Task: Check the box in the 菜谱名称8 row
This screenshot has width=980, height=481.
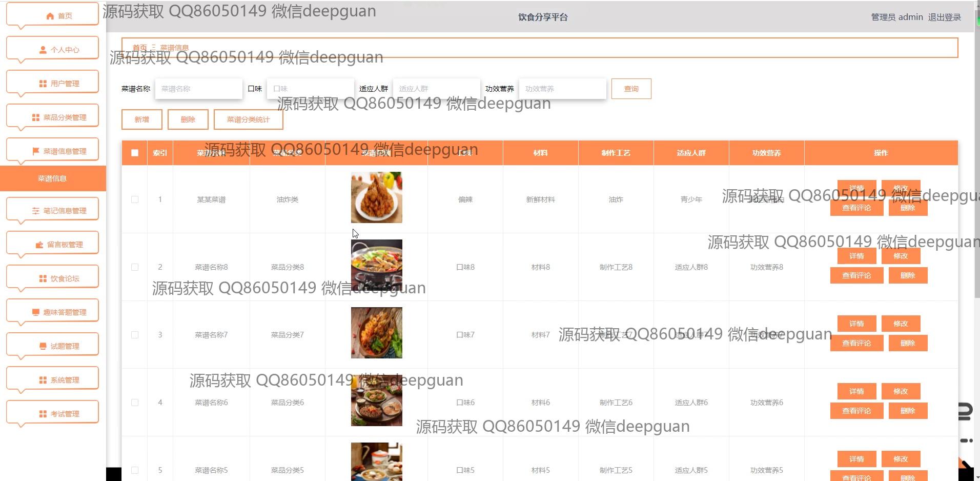Action: [x=135, y=267]
